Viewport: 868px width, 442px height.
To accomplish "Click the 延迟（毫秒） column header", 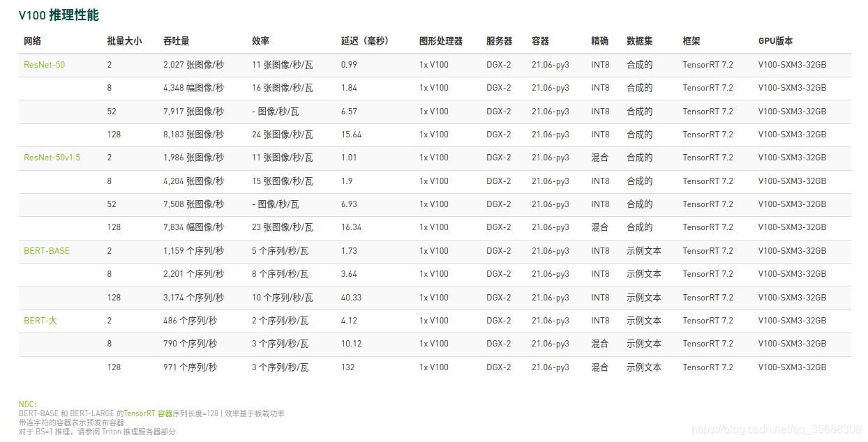I will (x=365, y=41).
